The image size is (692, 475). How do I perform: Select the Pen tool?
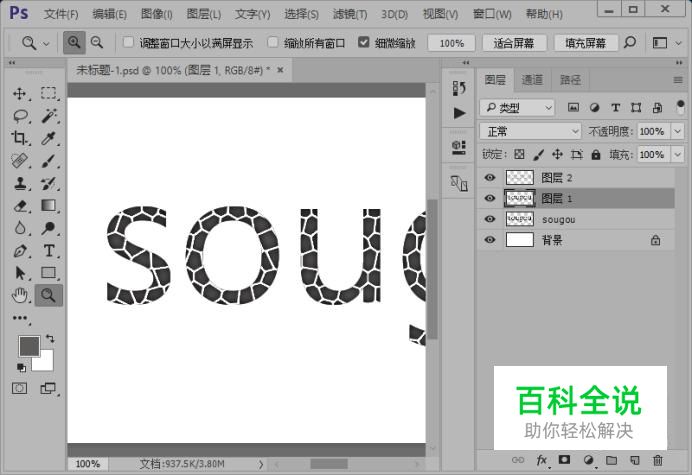tap(19, 251)
